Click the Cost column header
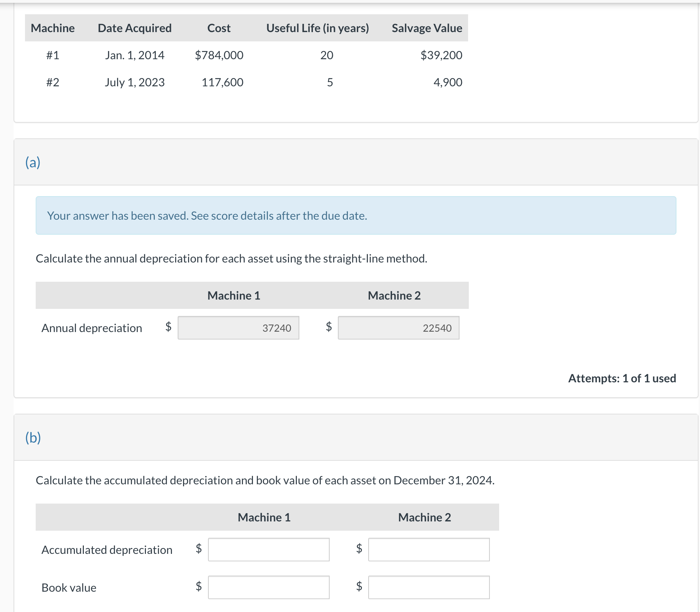Image resolution: width=700 pixels, height=612 pixels. 219,28
